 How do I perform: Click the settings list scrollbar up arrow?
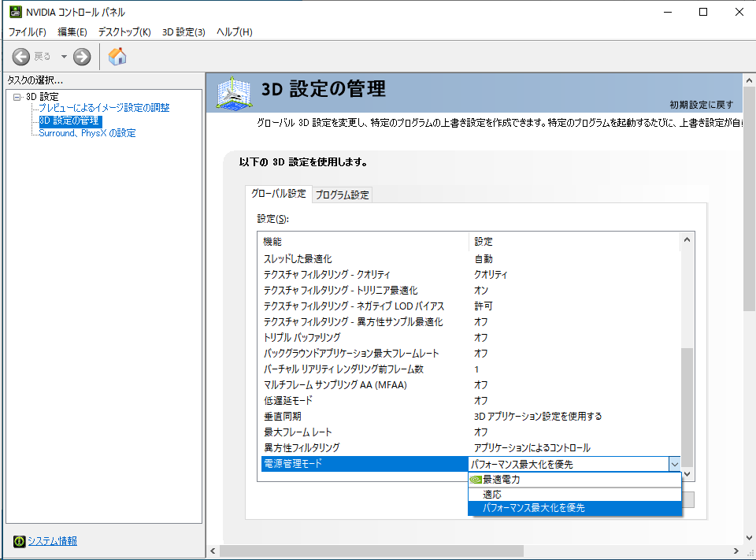pyautogui.click(x=686, y=241)
